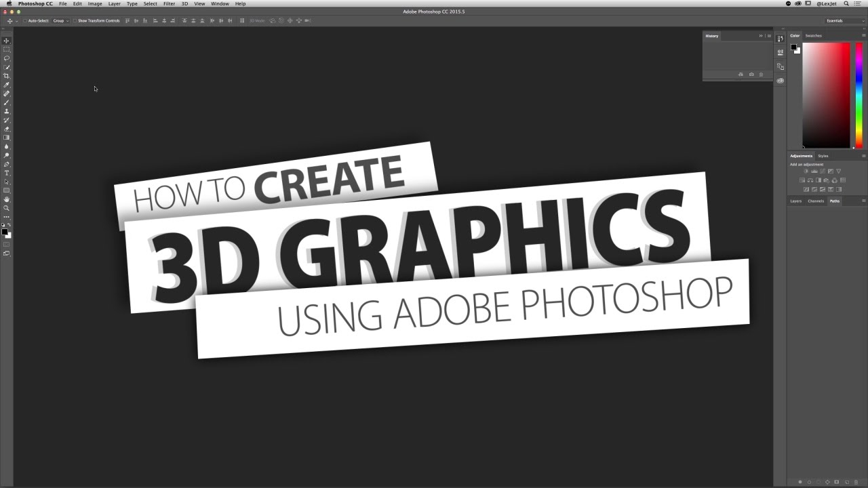Select the Lasso tool
Screen dimensions: 868x488
click(7, 58)
